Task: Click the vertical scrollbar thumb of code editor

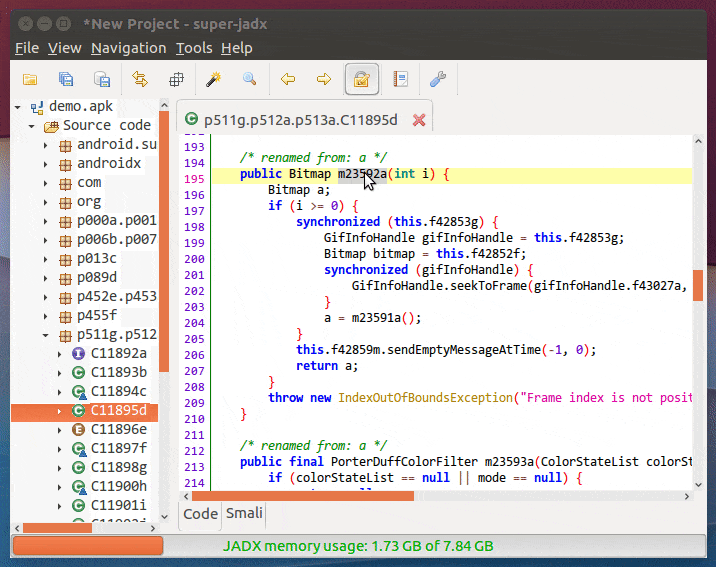Action: [x=698, y=285]
